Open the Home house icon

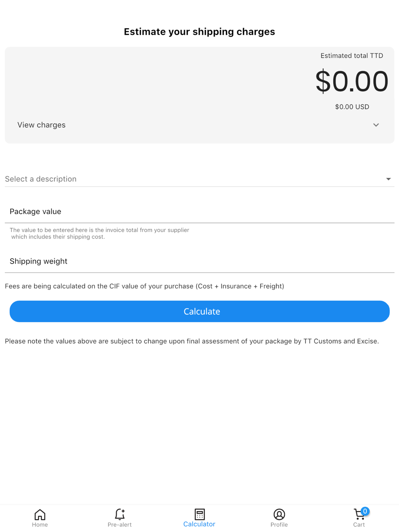[x=40, y=514]
